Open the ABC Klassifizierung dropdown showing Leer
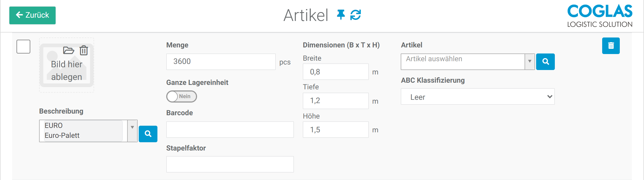 pyautogui.click(x=477, y=97)
